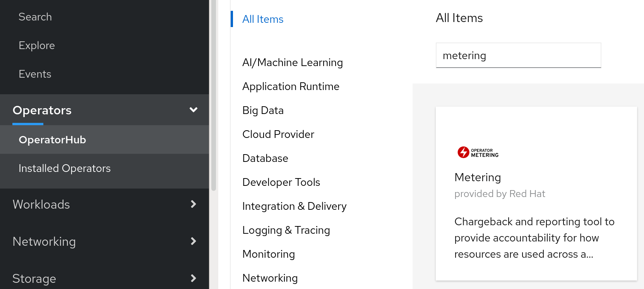Click the Operator Metering logo icon

click(478, 153)
